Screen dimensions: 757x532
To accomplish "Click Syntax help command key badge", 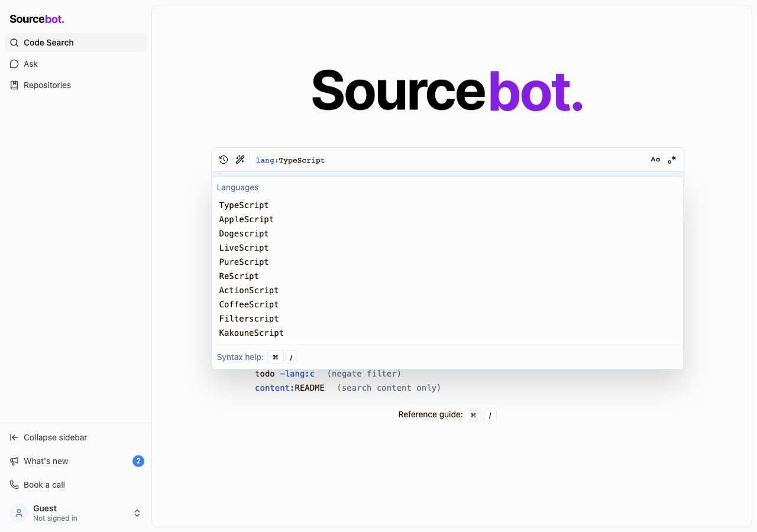I will tap(276, 357).
